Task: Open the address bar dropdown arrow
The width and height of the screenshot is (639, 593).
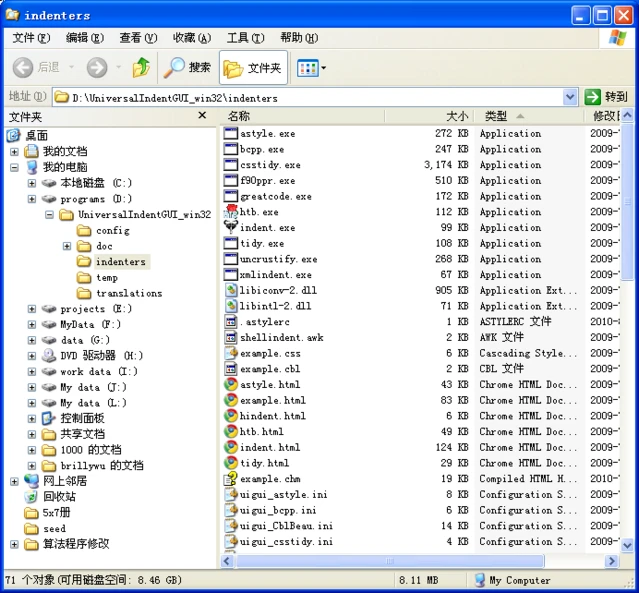Action: [x=570, y=97]
